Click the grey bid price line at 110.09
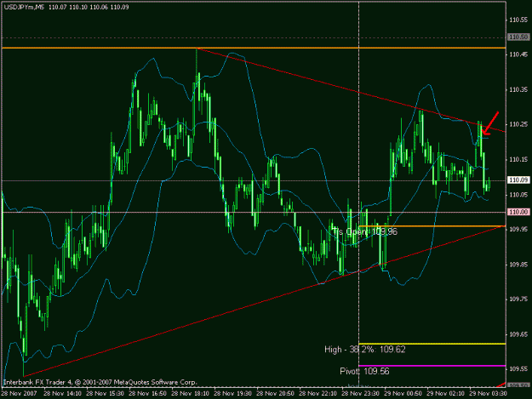 tap(254, 180)
